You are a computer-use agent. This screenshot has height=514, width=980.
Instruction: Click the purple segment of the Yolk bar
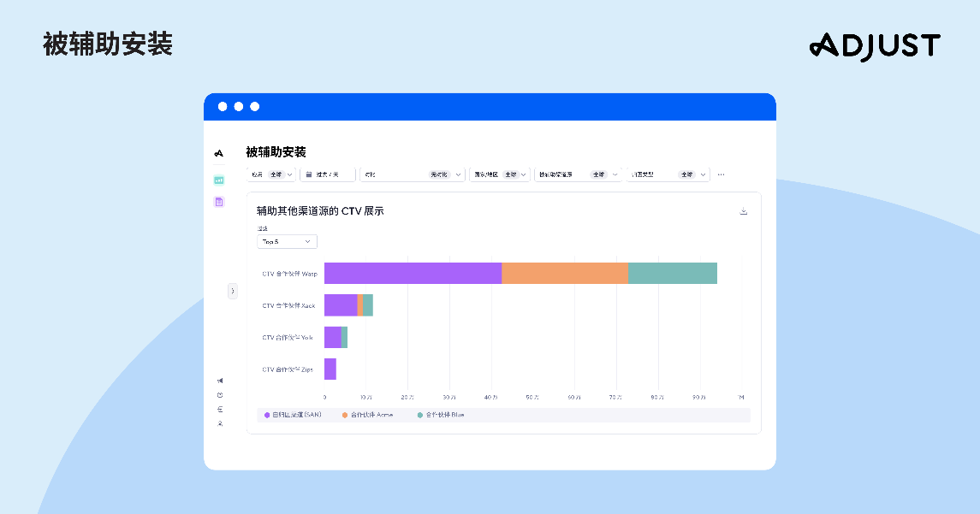[332, 337]
